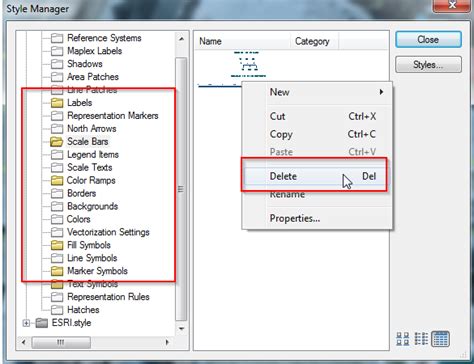474x364 pixels.
Task: Click the tree's scroll right arrow
Action: click(x=167, y=342)
